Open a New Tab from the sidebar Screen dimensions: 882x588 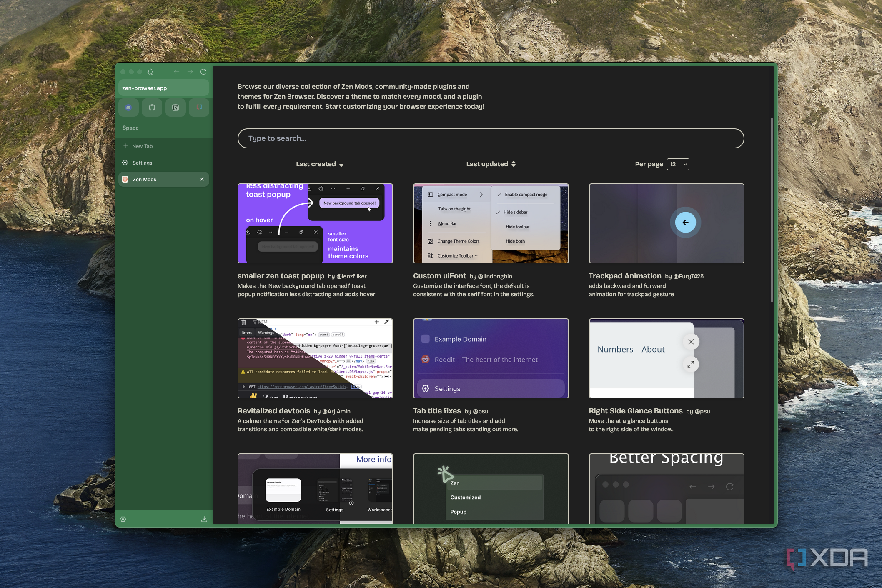click(x=164, y=146)
